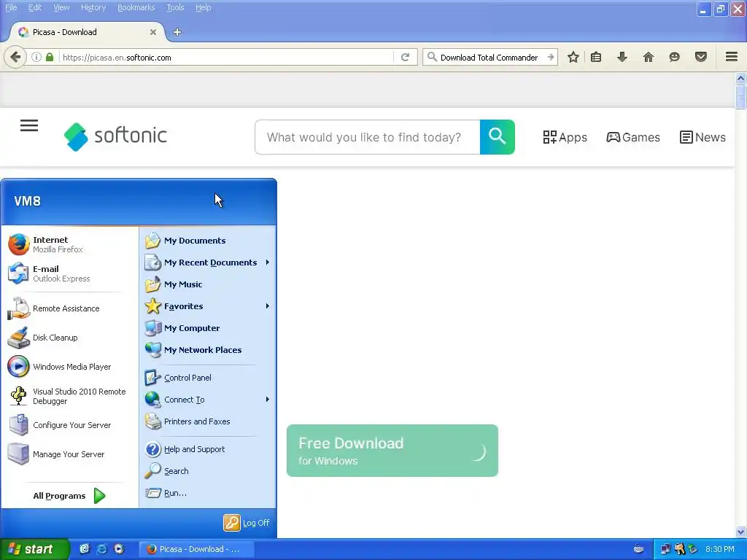Open Softonic Apps section

pos(565,137)
